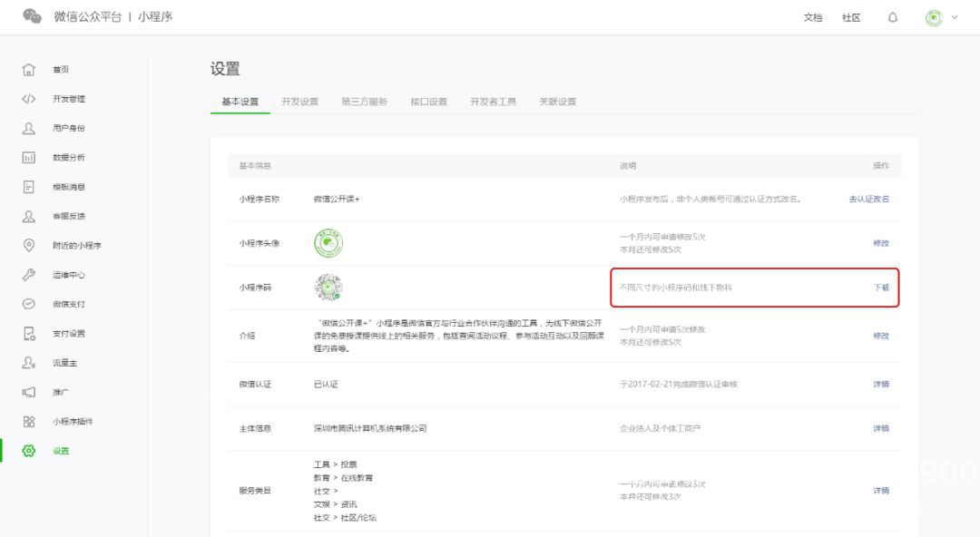980x537 pixels.
Task: Open the 第三方服务 tab
Action: (x=365, y=102)
